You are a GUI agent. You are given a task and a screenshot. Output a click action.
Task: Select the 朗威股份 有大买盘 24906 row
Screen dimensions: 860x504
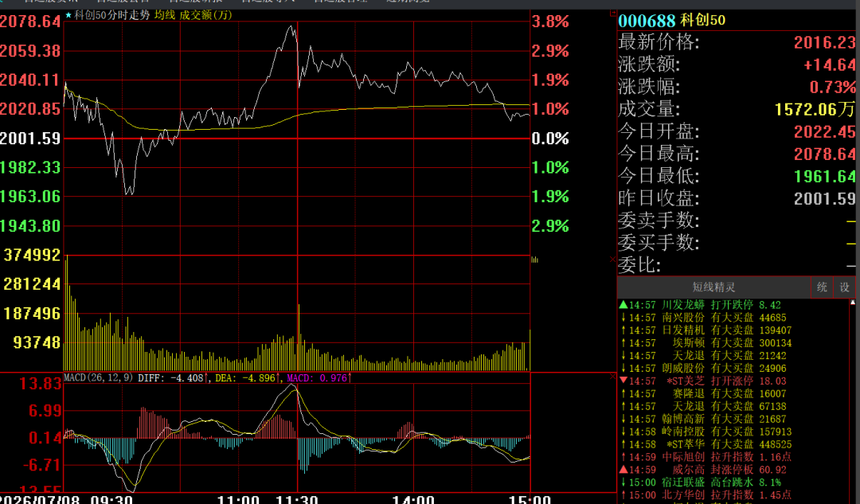(x=733, y=369)
